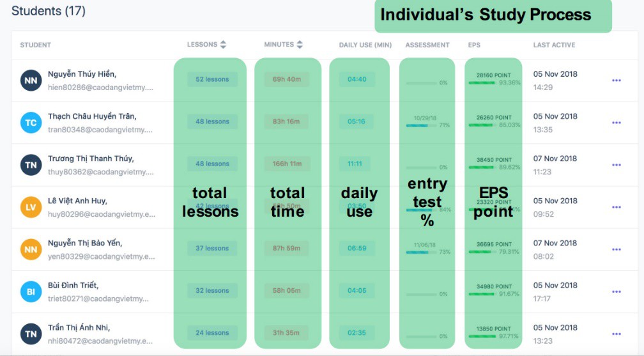
Task: Open more options for Bùi Đình Triết
Action: click(616, 291)
